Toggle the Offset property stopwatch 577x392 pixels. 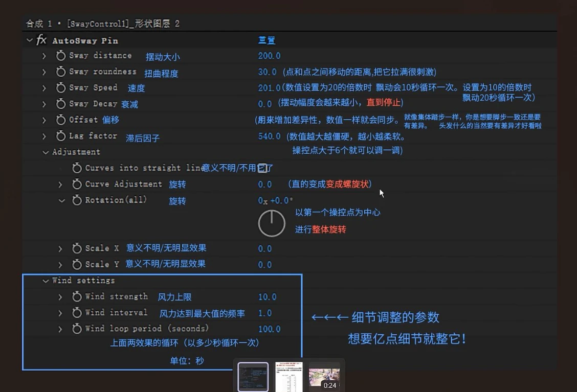(x=61, y=120)
